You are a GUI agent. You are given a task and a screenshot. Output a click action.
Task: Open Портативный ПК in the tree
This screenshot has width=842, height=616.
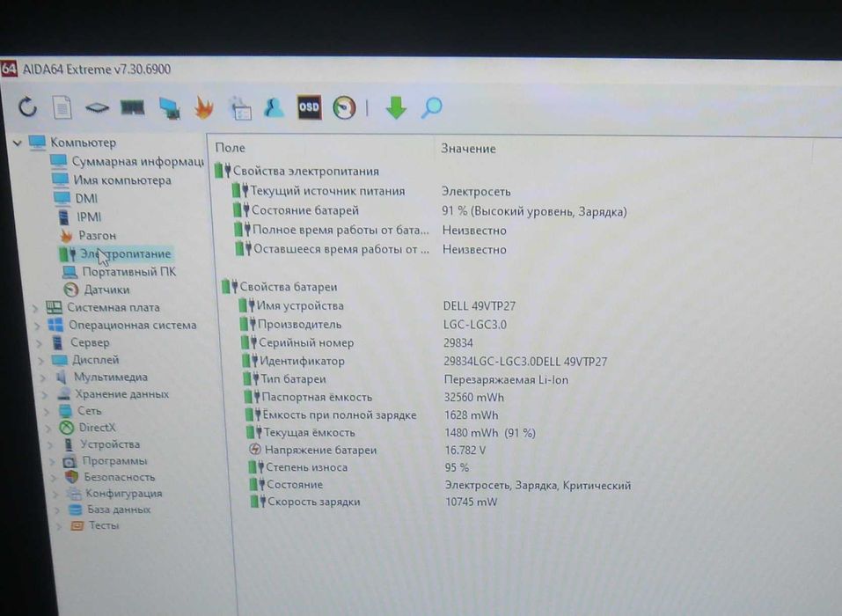(119, 272)
